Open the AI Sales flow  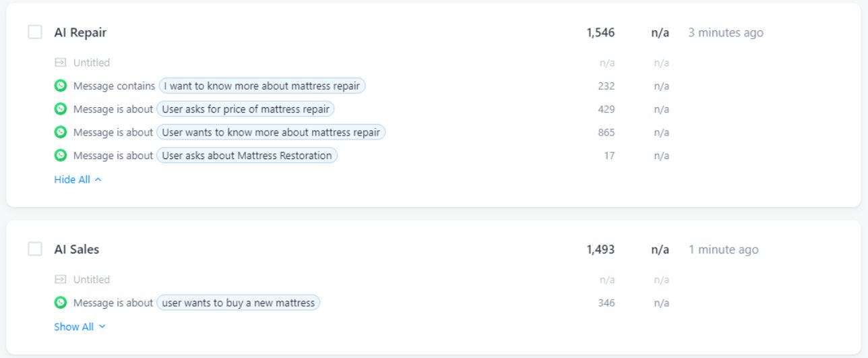click(x=76, y=249)
